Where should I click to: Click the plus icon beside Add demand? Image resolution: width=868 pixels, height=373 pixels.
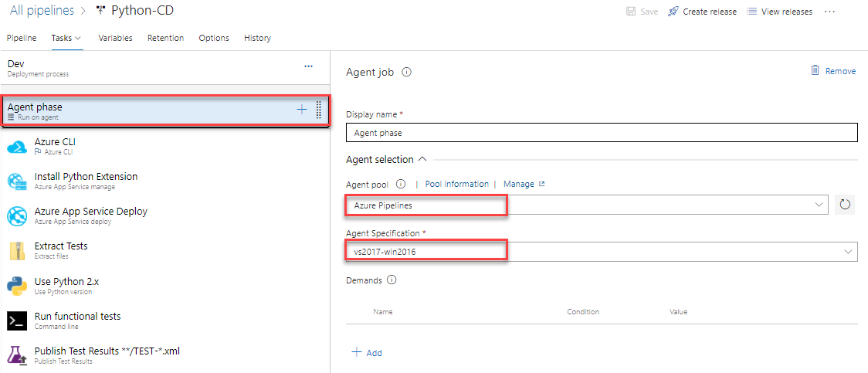357,352
